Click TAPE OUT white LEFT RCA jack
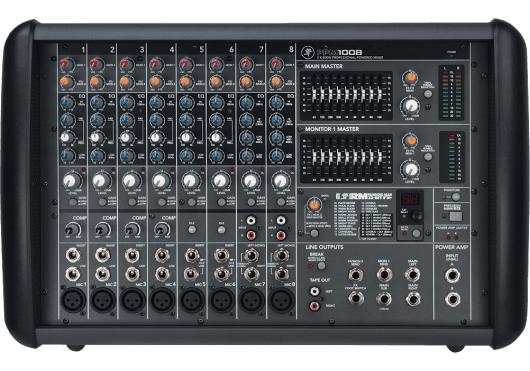The width and height of the screenshot is (530, 371). [314, 291]
